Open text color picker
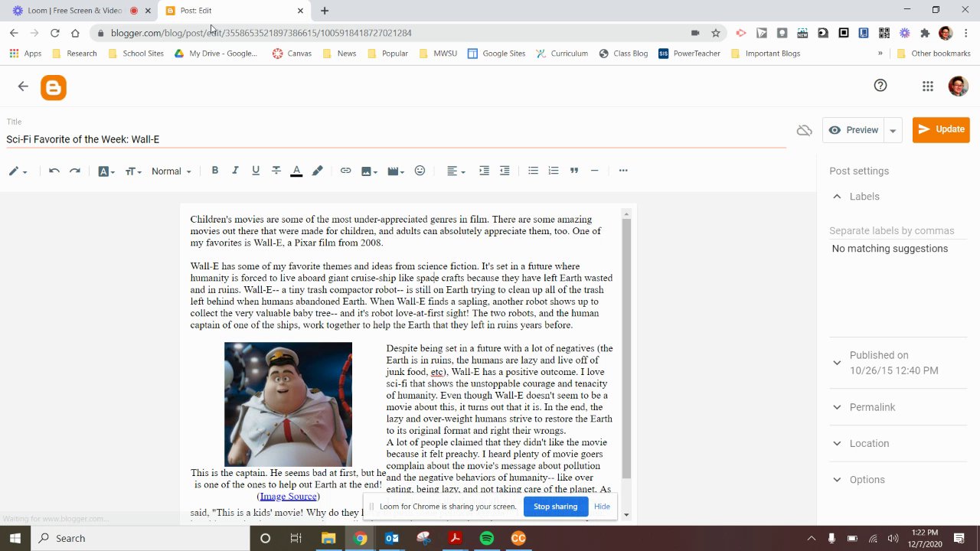Screen dimensions: 980x551 296,171
